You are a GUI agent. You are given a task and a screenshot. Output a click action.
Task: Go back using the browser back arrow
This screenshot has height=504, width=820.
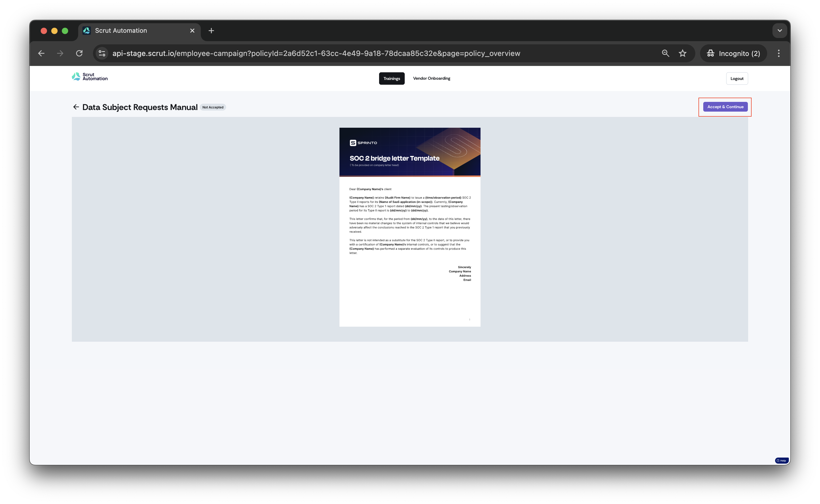point(41,53)
